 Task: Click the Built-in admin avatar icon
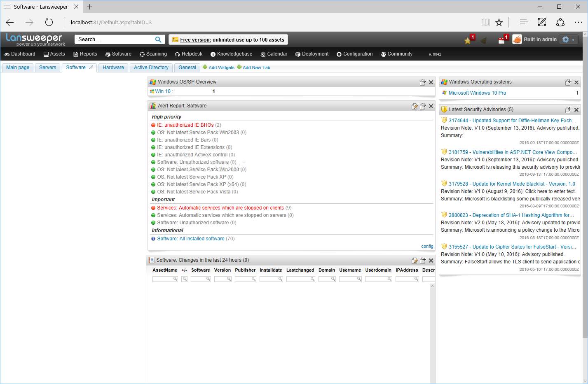click(517, 40)
